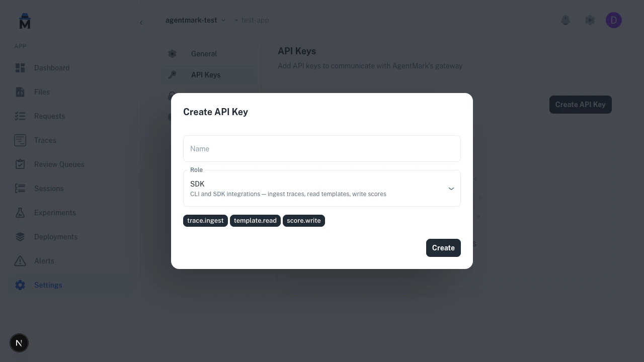This screenshot has width=644, height=362.
Task: Select the Files sidebar icon
Action: click(20, 92)
